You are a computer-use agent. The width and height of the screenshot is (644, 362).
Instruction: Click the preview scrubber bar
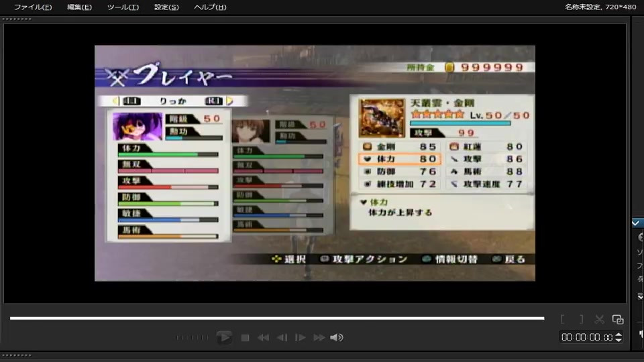tap(277, 318)
